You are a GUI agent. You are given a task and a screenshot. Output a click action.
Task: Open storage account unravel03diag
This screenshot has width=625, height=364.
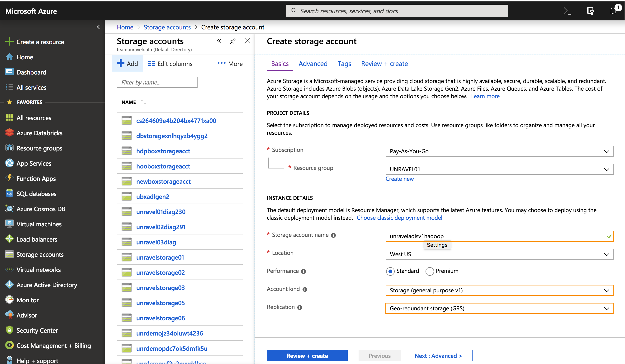tap(156, 242)
